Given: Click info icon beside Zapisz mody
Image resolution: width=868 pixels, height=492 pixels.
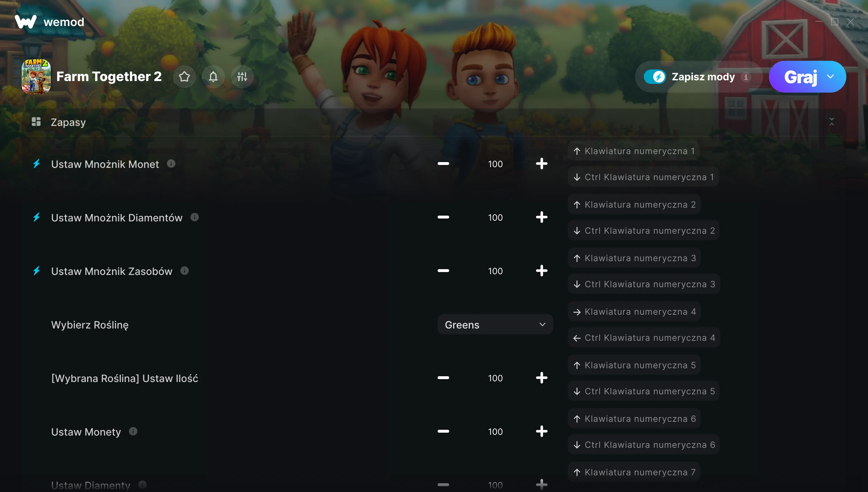Looking at the screenshot, I should [746, 77].
